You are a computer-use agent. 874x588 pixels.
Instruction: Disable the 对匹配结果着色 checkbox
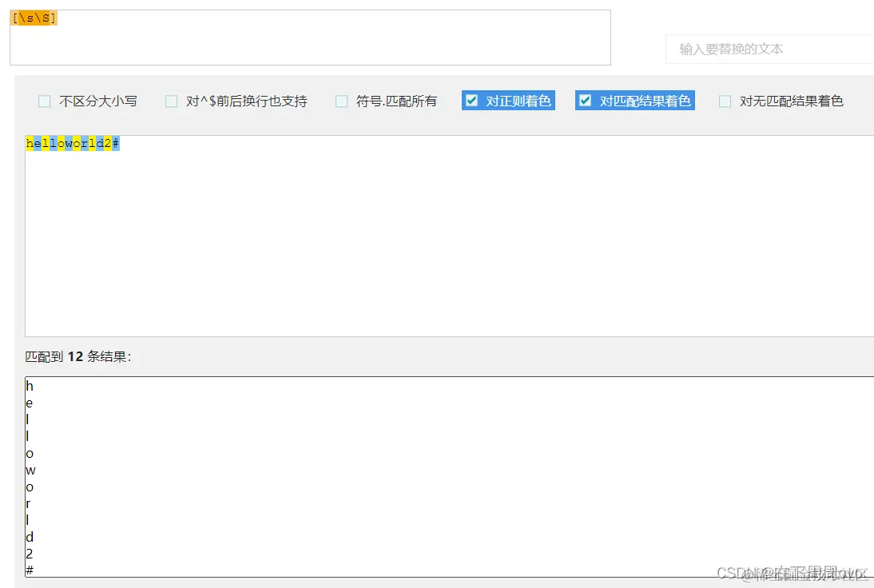click(x=586, y=100)
